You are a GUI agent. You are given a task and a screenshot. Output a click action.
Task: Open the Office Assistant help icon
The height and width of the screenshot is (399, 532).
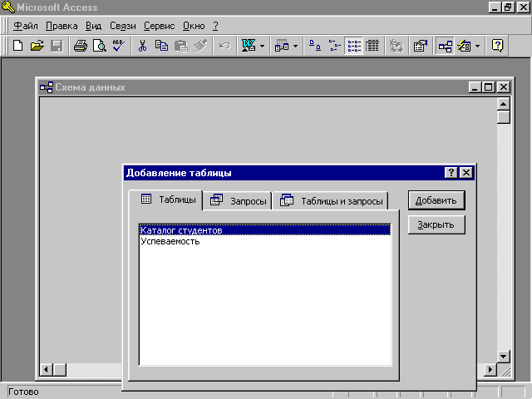pyautogui.click(x=497, y=46)
